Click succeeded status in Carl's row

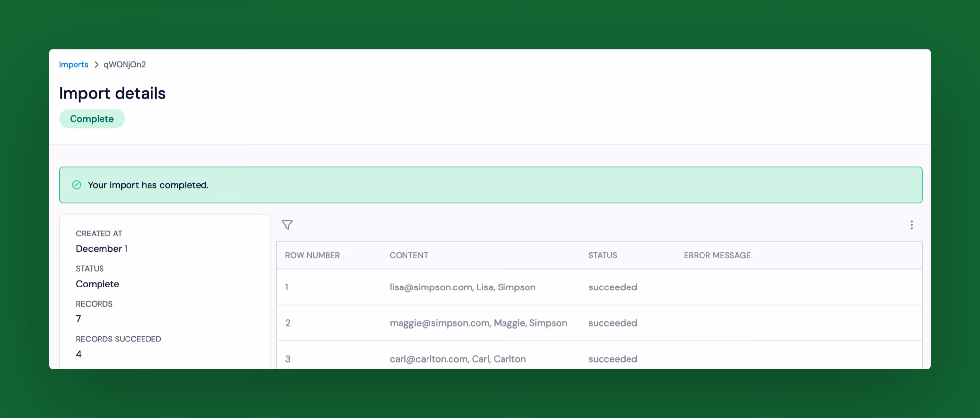(x=613, y=359)
